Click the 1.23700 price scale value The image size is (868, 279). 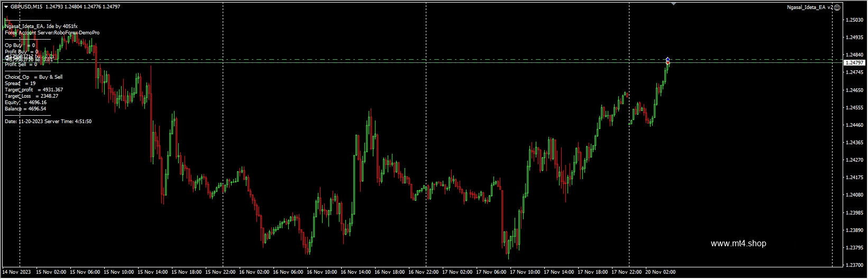point(855,265)
